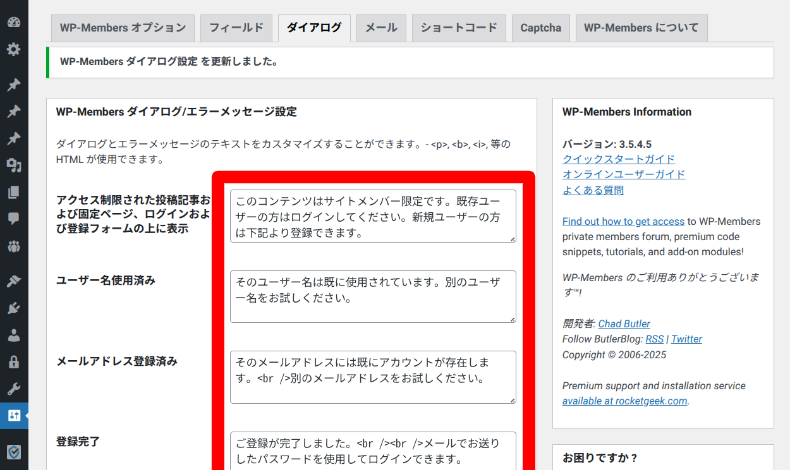
Task: Open the ショートコード tab
Action: coord(459,28)
